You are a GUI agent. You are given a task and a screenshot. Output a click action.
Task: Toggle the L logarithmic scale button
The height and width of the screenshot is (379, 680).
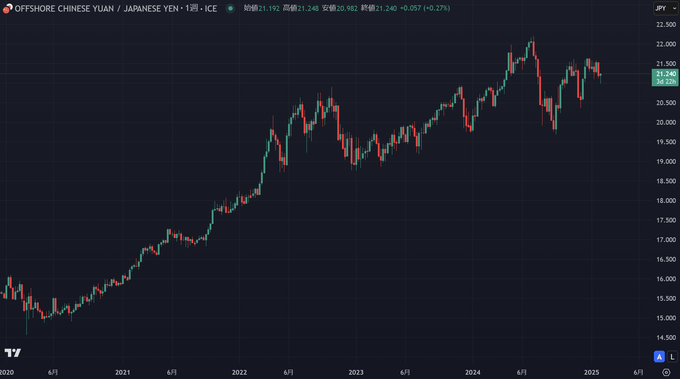pos(672,356)
